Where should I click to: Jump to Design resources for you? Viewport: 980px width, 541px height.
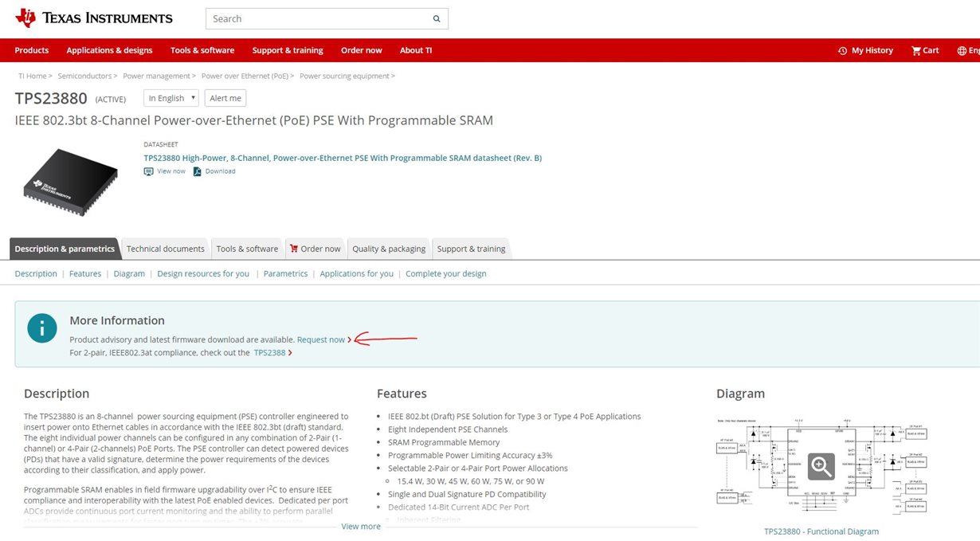click(x=203, y=273)
